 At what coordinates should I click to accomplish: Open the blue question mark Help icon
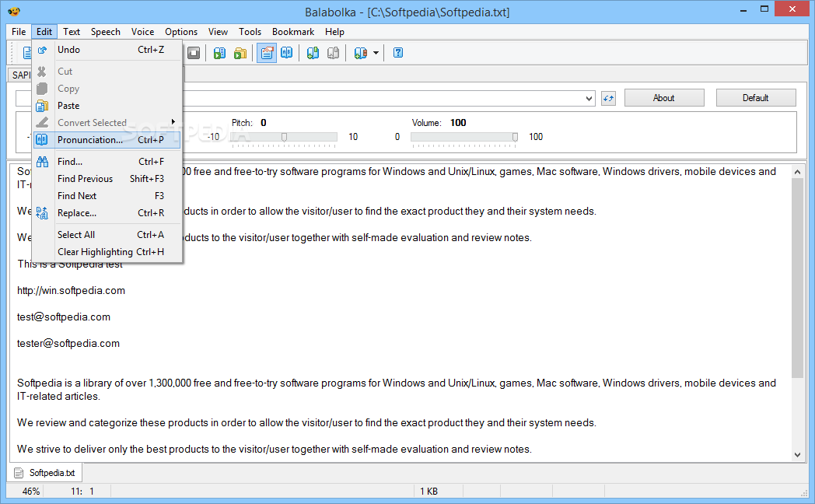click(398, 53)
